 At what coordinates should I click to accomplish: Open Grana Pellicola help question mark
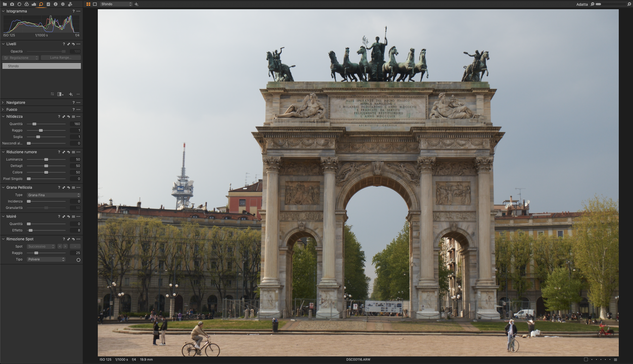click(59, 187)
